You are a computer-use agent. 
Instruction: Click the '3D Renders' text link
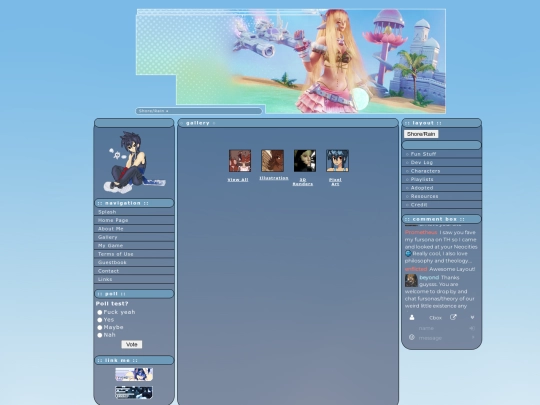pos(303,182)
